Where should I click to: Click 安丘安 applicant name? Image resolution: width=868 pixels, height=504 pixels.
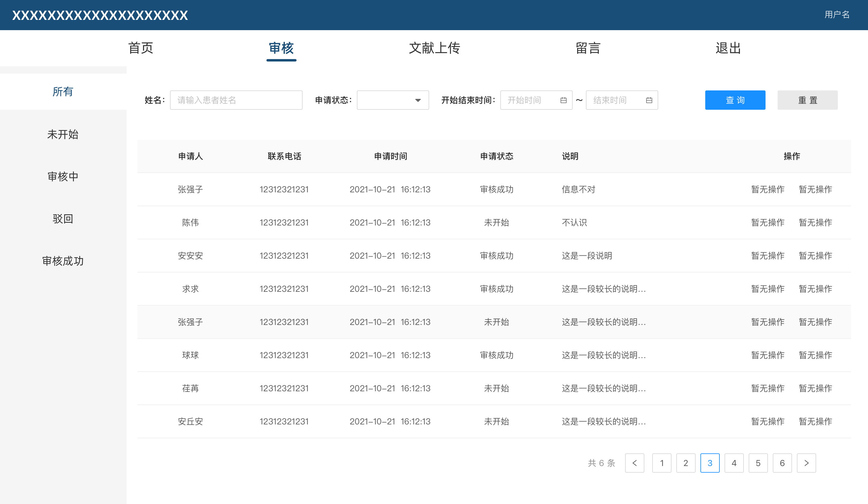(190, 421)
